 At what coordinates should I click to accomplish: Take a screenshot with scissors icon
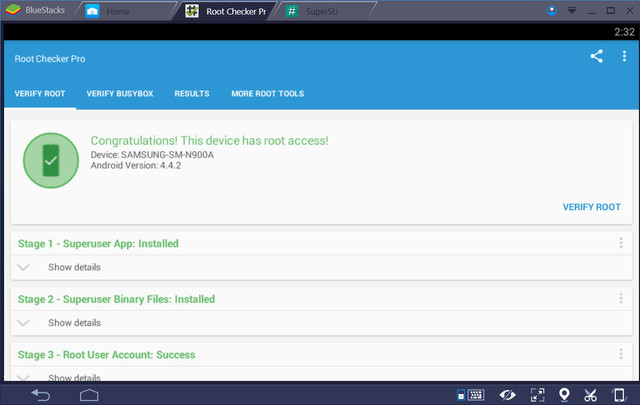pyautogui.click(x=590, y=395)
